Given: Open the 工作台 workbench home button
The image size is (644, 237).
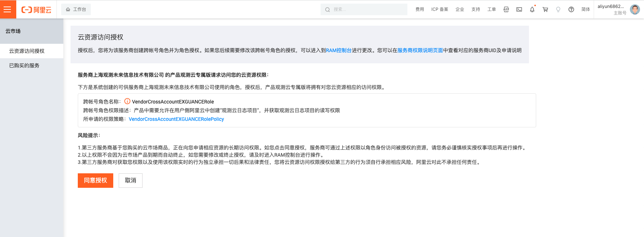Looking at the screenshot, I should click(x=76, y=9).
